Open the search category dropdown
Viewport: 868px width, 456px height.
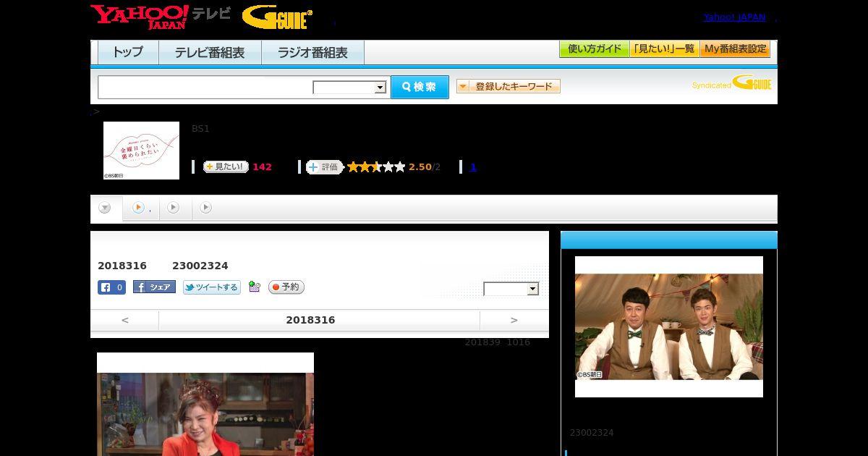click(x=349, y=88)
